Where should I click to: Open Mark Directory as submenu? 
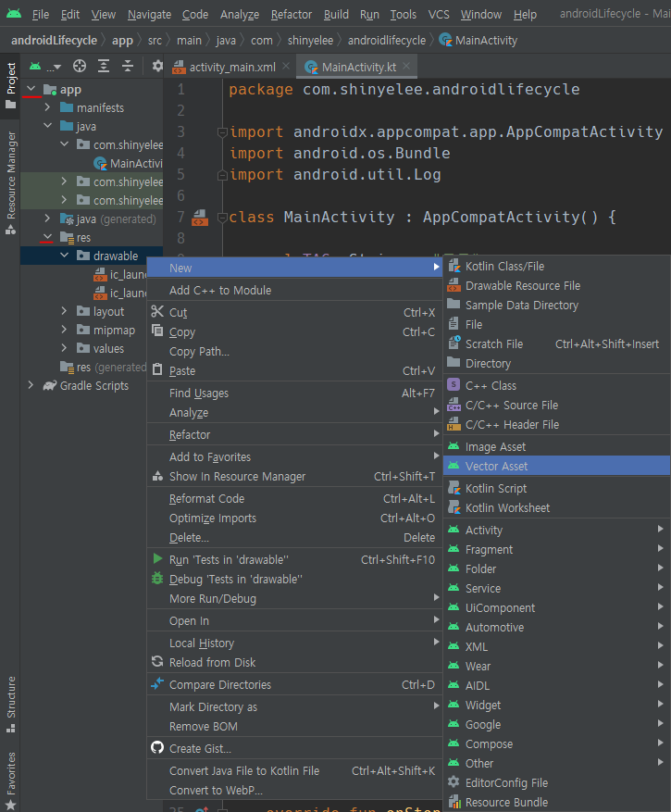point(294,706)
